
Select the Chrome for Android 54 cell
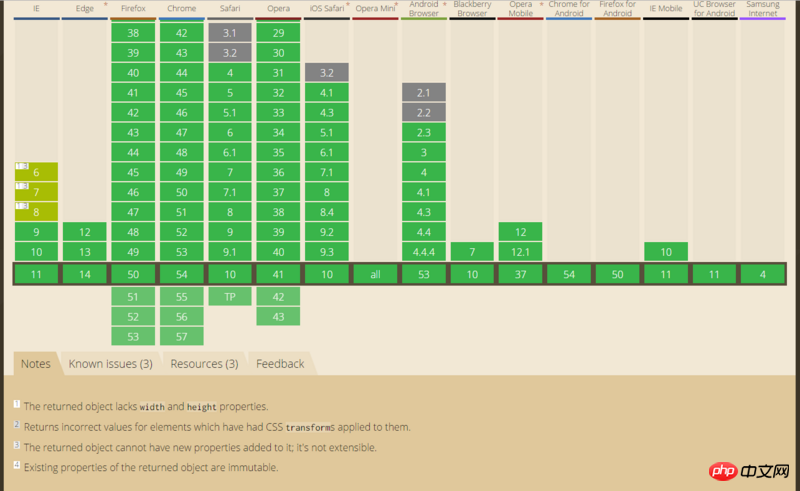[569, 274]
